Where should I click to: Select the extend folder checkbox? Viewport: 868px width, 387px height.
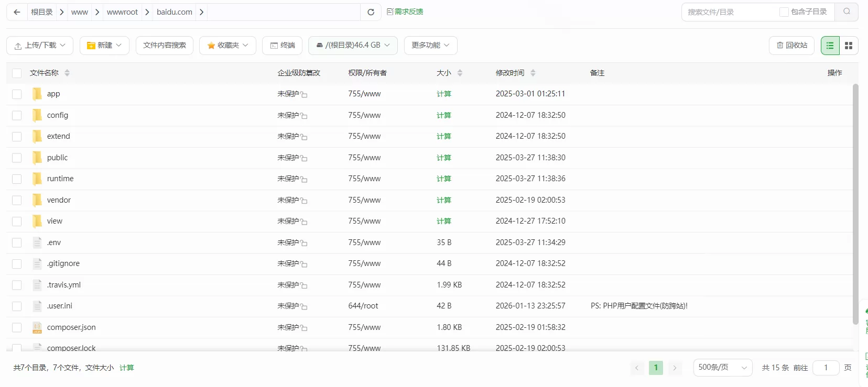(17, 137)
